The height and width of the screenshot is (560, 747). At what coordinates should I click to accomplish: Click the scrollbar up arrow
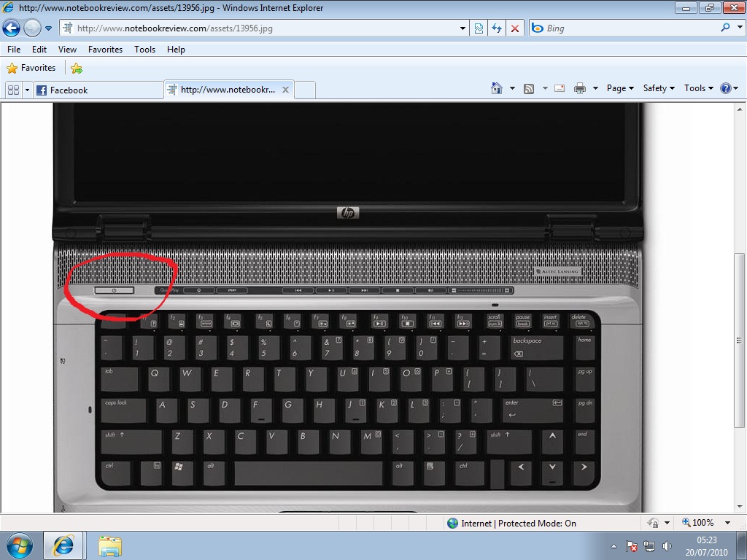(x=740, y=109)
